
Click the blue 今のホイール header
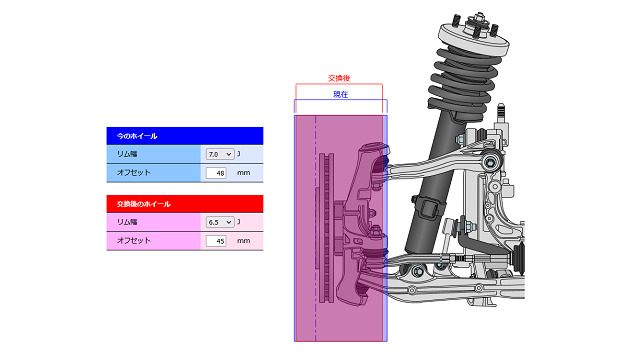pyautogui.click(x=185, y=136)
